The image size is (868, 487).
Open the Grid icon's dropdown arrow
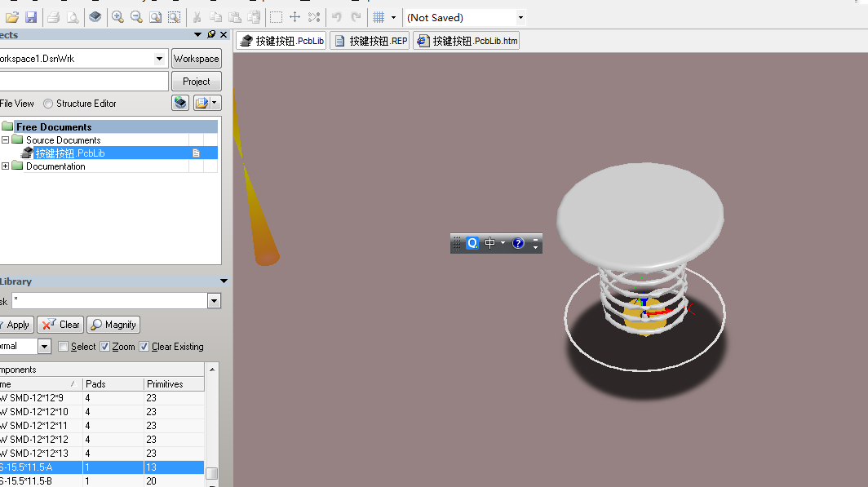tap(393, 18)
